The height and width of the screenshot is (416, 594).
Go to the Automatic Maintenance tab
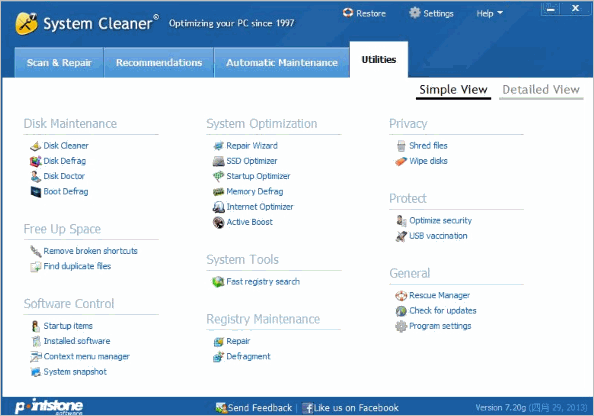[282, 63]
